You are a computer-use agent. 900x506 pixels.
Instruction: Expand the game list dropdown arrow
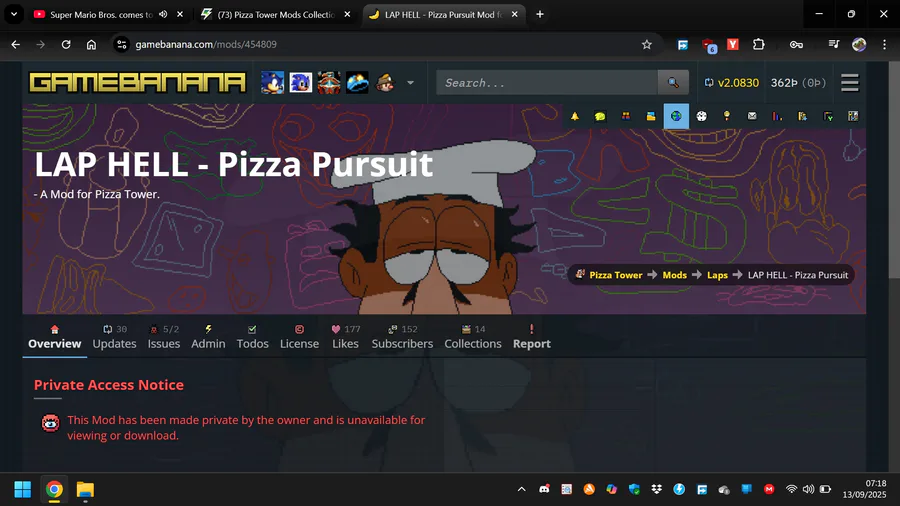(410, 83)
